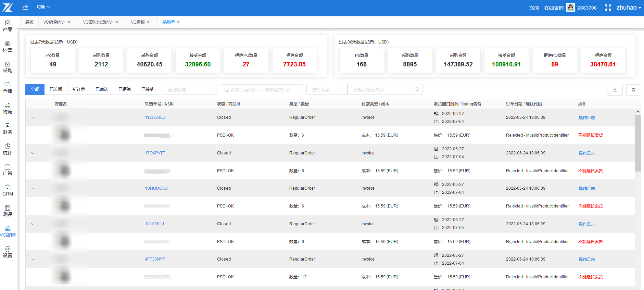This screenshot has width=644, height=290.
Task: Filter orders by 已关闭 status
Action: [56, 89]
